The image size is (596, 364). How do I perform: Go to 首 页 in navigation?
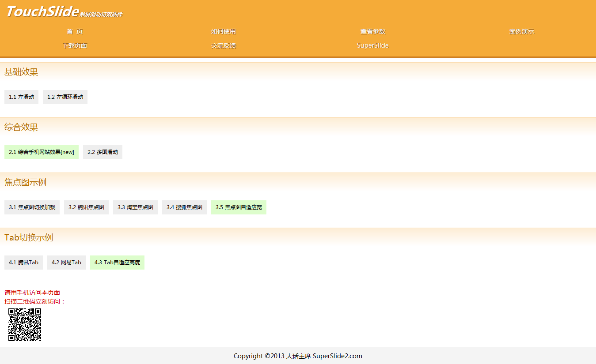[75, 32]
